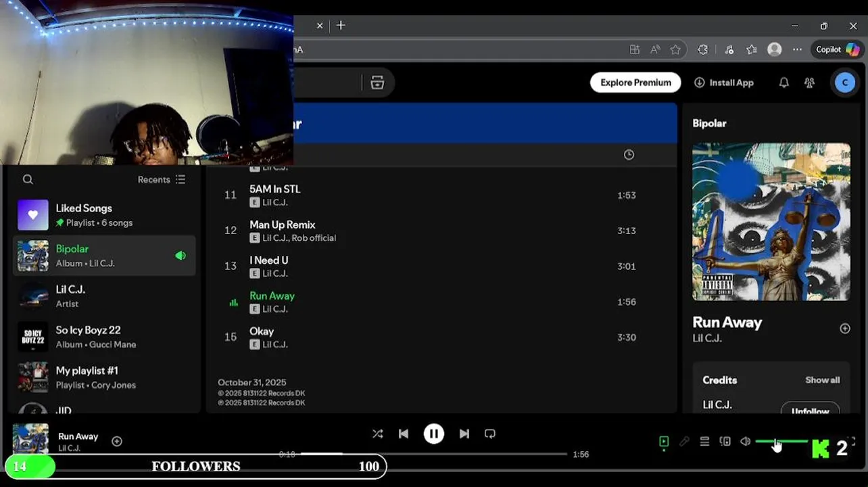Viewport: 868px width, 487px height.
Task: Open the lyrics microphone icon
Action: pyautogui.click(x=684, y=441)
